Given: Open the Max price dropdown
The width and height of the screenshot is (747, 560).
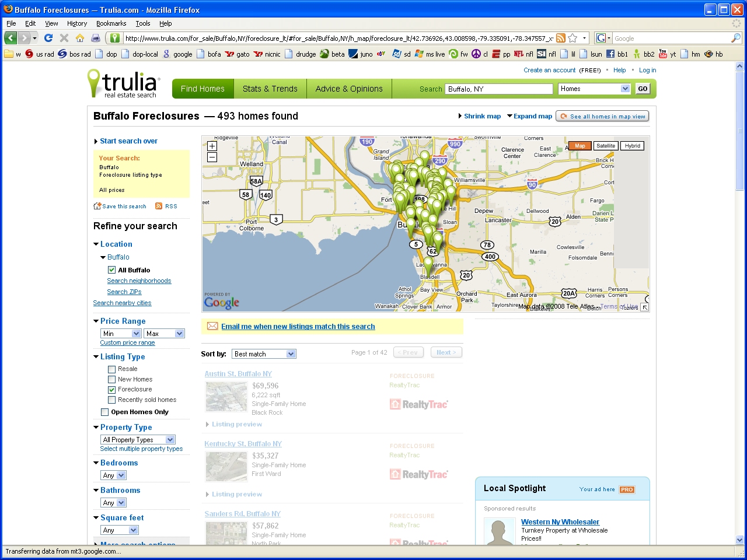Looking at the screenshot, I should 165,333.
